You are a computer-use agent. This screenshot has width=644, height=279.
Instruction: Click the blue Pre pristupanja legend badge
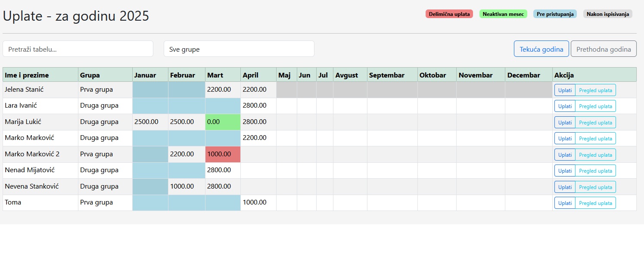pos(555,14)
